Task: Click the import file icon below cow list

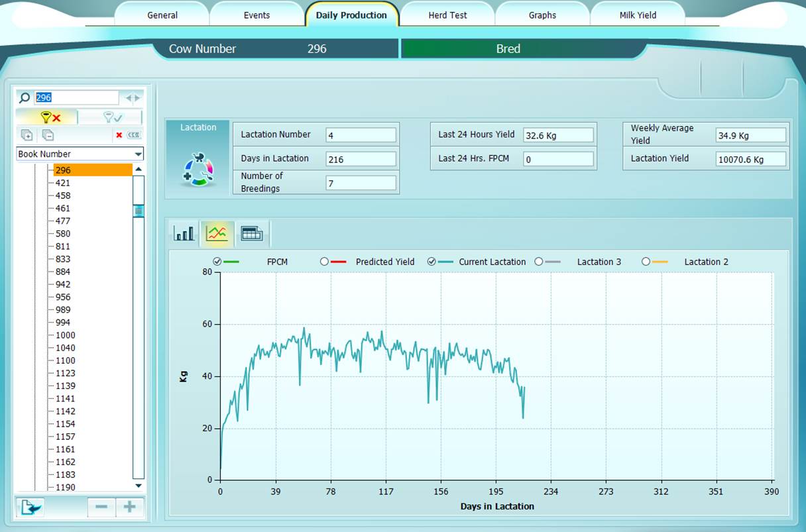Action: tap(31, 507)
